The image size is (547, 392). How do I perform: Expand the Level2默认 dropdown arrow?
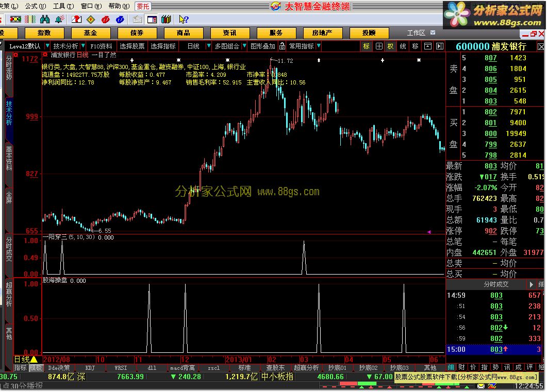(47, 46)
